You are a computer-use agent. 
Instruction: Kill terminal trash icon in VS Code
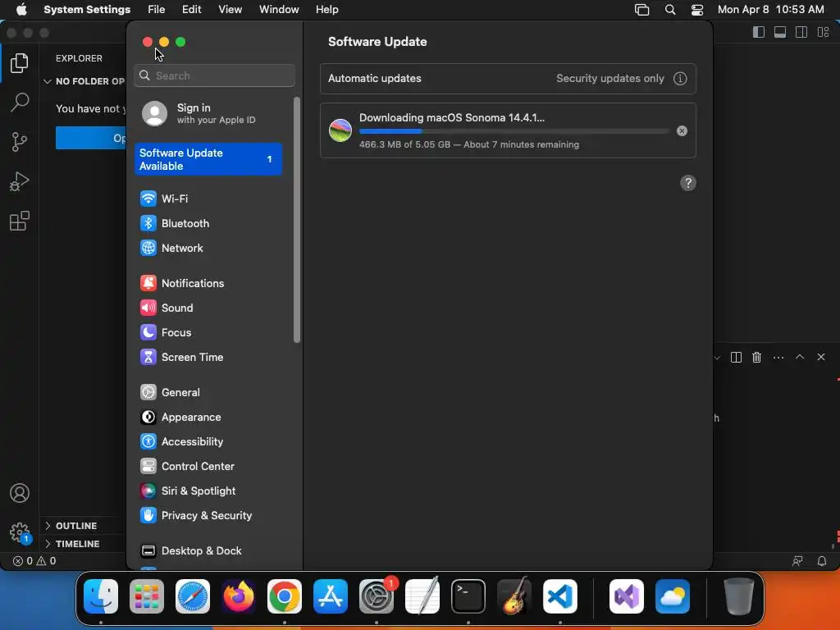click(756, 358)
